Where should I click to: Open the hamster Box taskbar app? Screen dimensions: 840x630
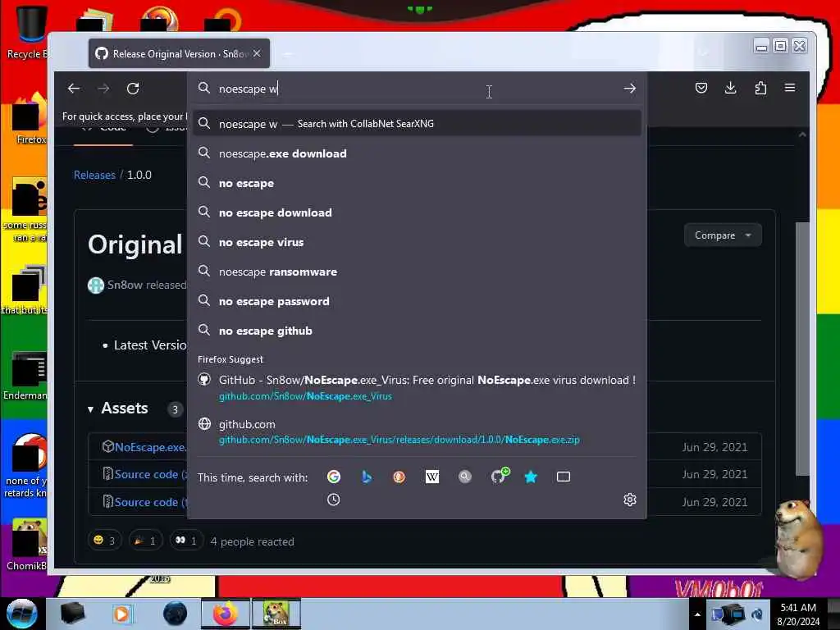(x=276, y=614)
